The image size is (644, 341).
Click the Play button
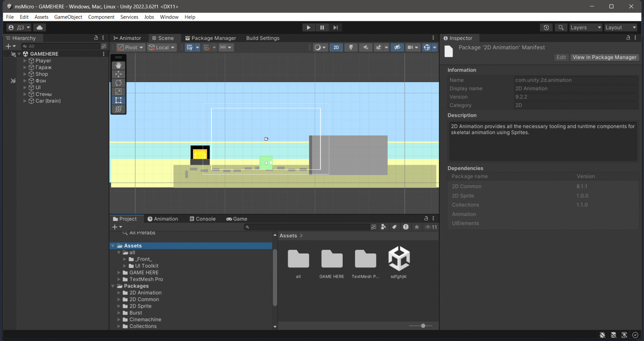coord(308,28)
